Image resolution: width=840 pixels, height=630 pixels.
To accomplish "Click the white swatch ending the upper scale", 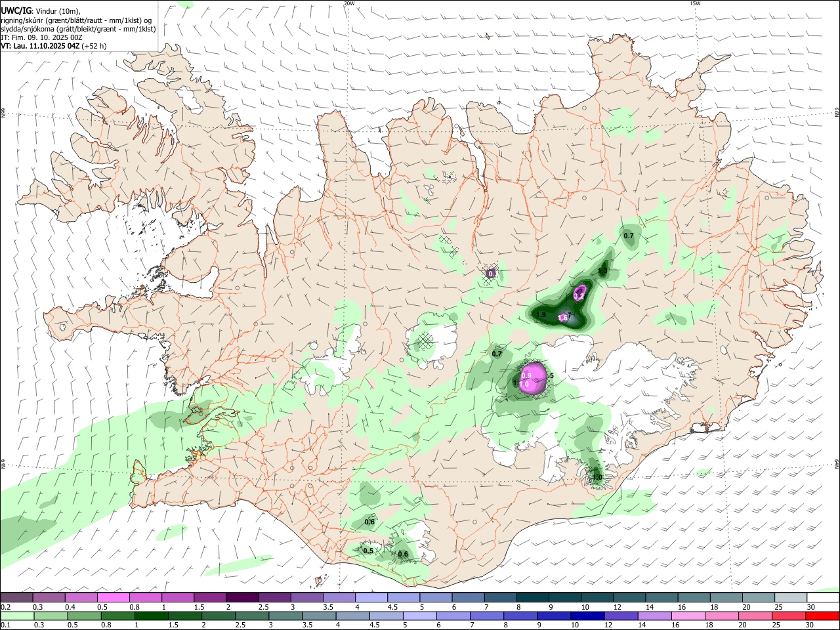I will pos(823,597).
